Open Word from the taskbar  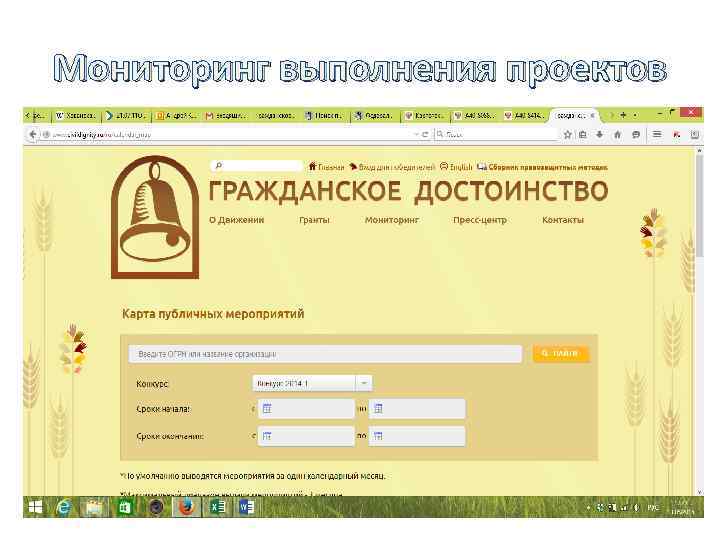[x=247, y=507]
